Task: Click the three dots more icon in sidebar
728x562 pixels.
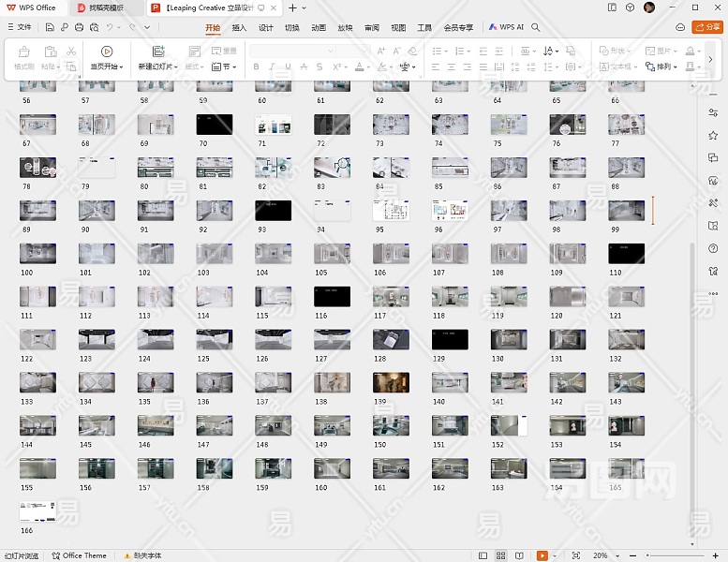Action: coord(713,294)
